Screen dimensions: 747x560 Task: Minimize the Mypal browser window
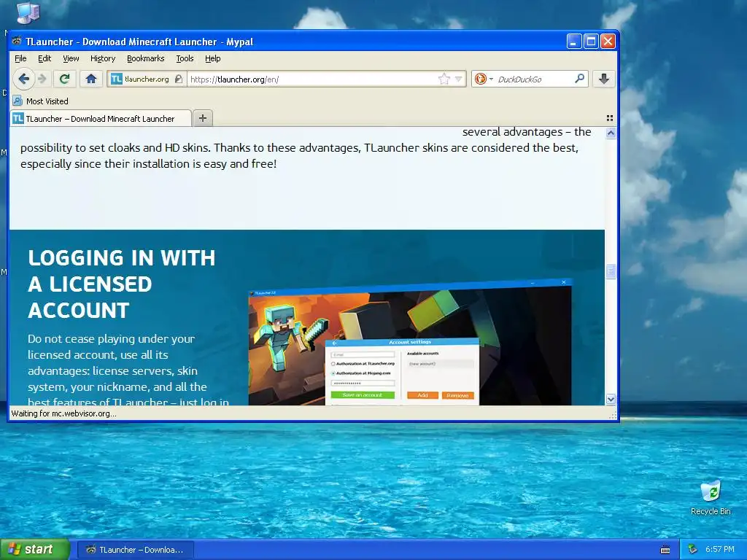(x=574, y=42)
